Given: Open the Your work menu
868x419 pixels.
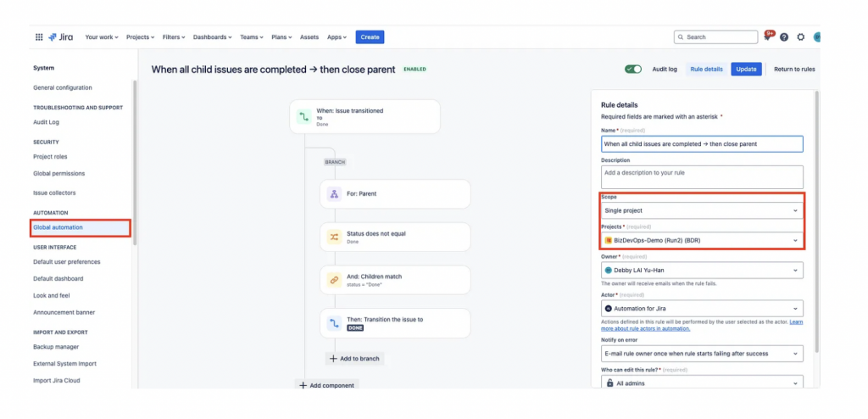Looking at the screenshot, I should 102,37.
